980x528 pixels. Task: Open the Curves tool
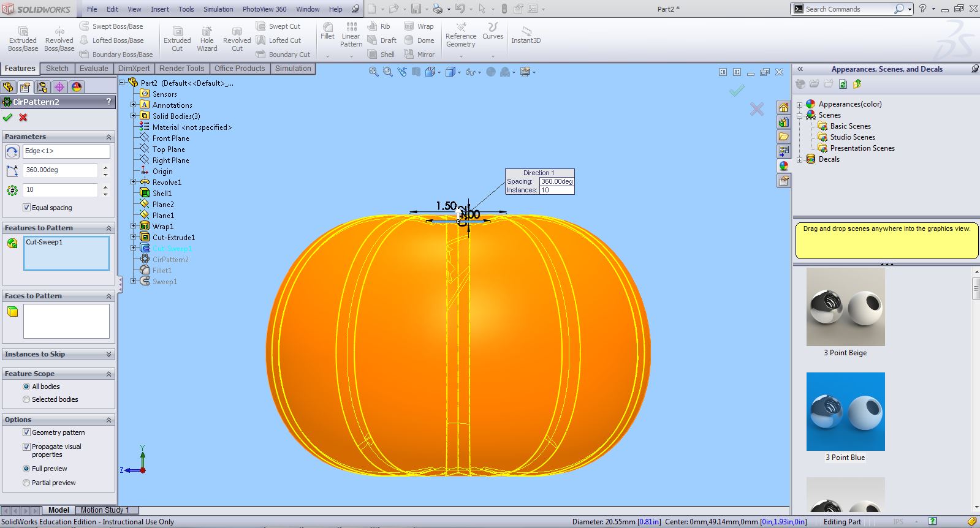pos(493,31)
